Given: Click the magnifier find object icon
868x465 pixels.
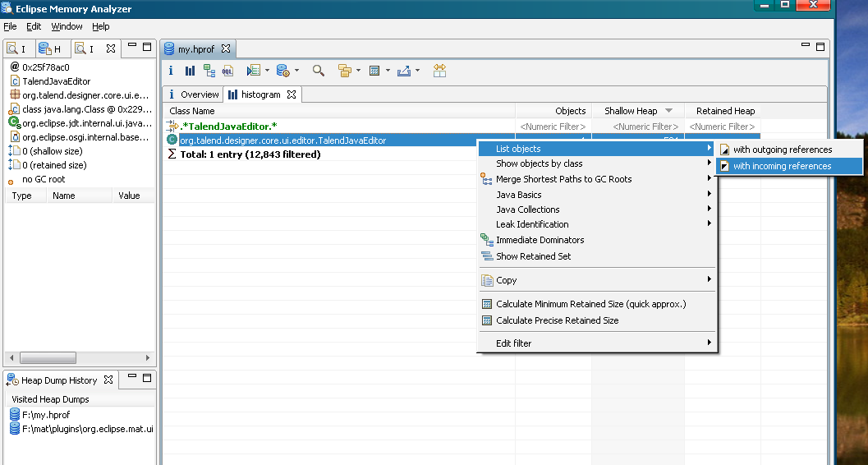Looking at the screenshot, I should pos(319,71).
